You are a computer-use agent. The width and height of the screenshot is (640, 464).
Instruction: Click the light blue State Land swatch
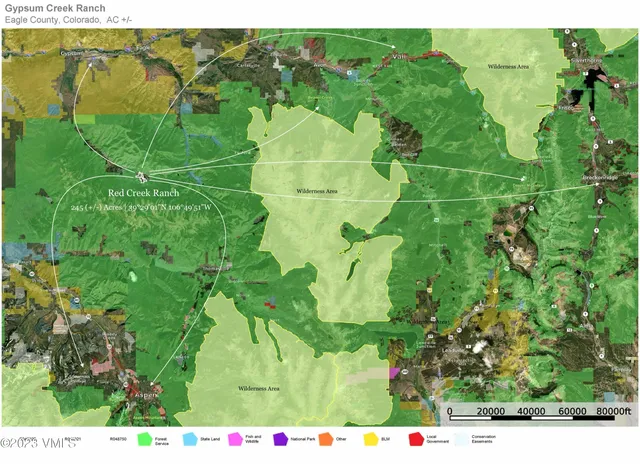tap(189, 438)
